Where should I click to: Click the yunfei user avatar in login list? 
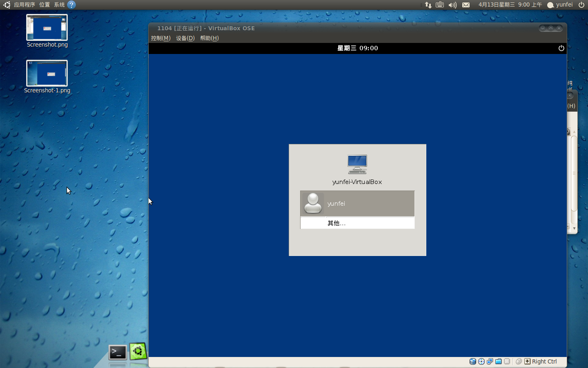click(313, 203)
